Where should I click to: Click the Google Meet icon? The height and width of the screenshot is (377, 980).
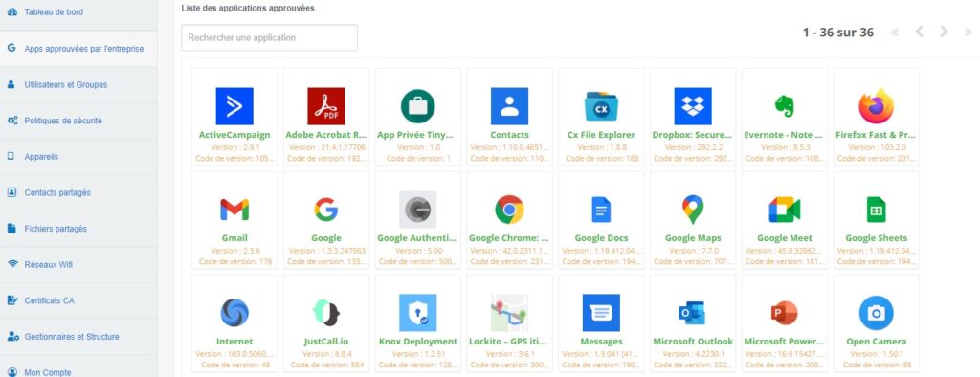[785, 210]
